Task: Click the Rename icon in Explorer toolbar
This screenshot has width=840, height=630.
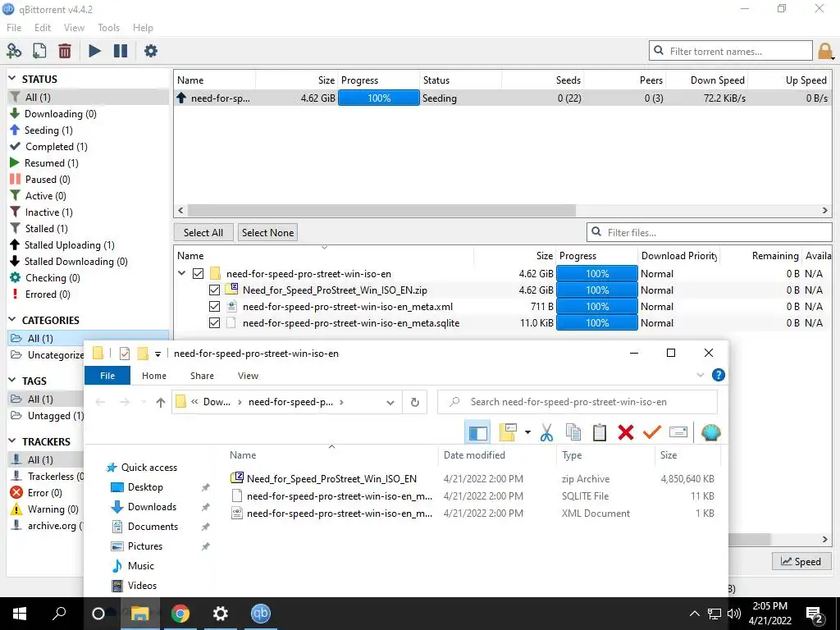Action: (678, 431)
